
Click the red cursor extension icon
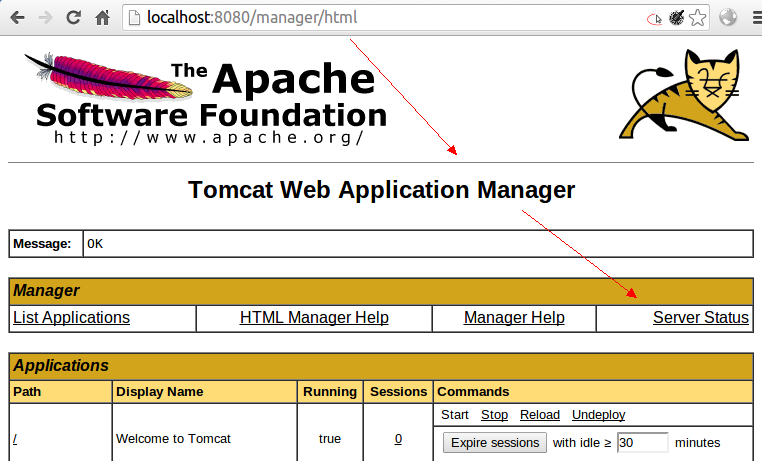pyautogui.click(x=654, y=19)
